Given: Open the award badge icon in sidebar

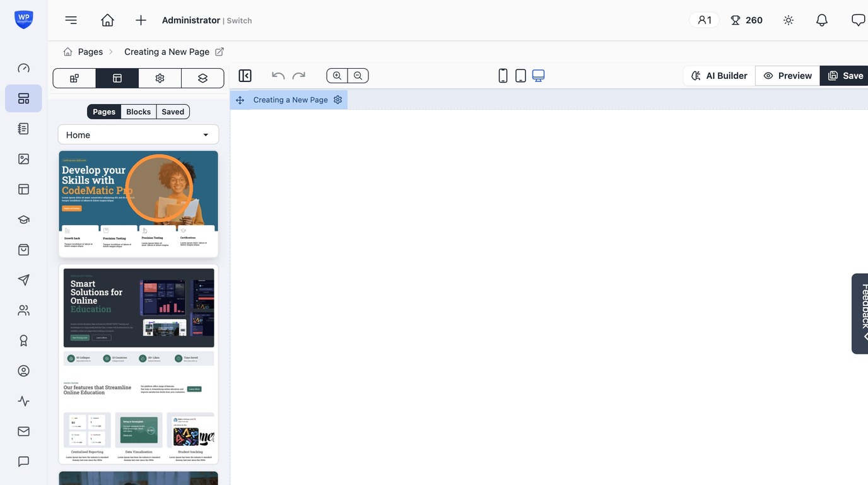Looking at the screenshot, I should (23, 341).
